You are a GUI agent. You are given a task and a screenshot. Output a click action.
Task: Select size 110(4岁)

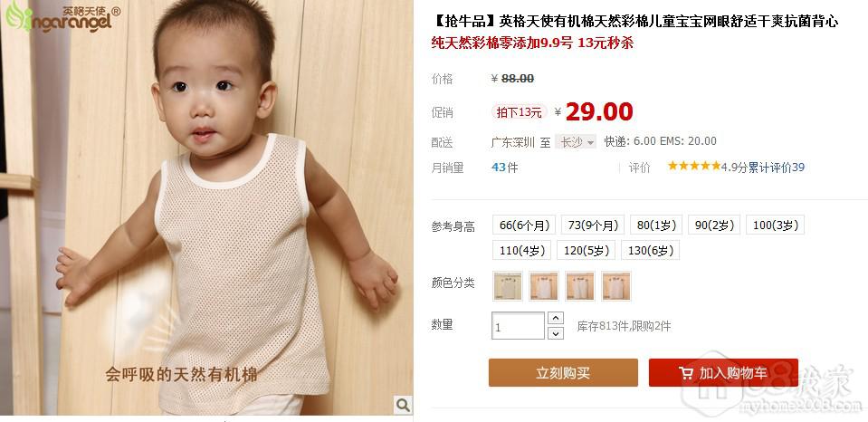(522, 250)
